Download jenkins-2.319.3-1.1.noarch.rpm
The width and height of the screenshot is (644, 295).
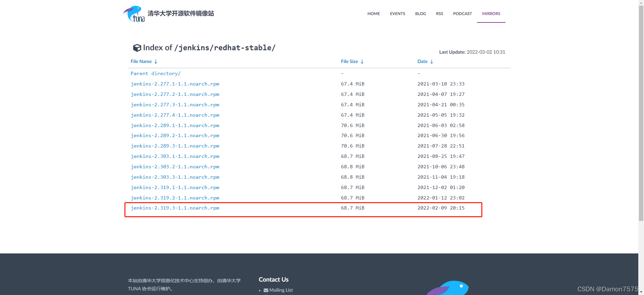click(x=175, y=208)
